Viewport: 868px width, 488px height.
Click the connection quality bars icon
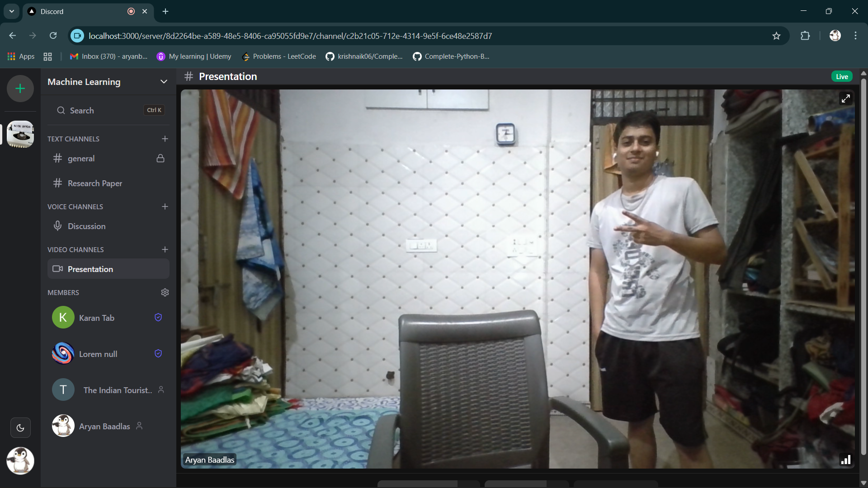[x=845, y=460]
